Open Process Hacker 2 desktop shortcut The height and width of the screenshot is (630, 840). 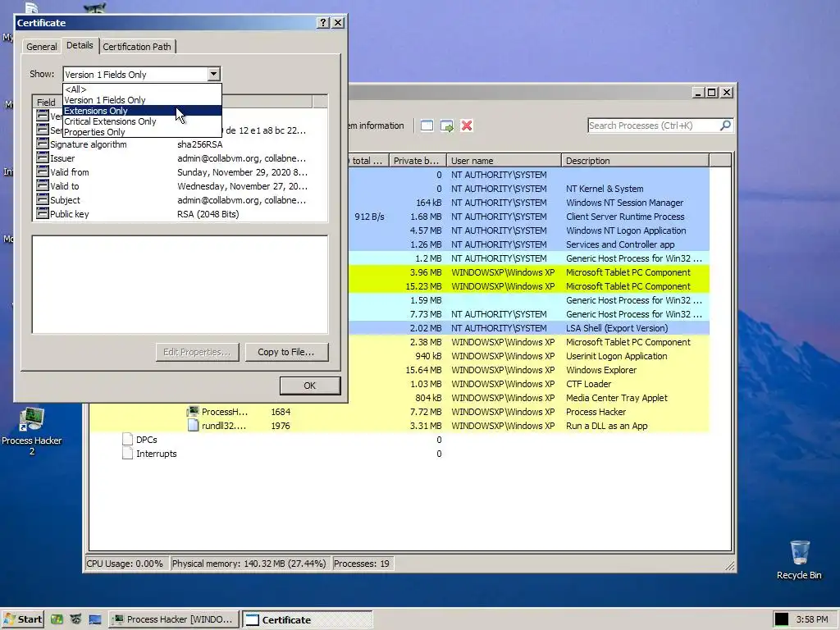(32, 431)
